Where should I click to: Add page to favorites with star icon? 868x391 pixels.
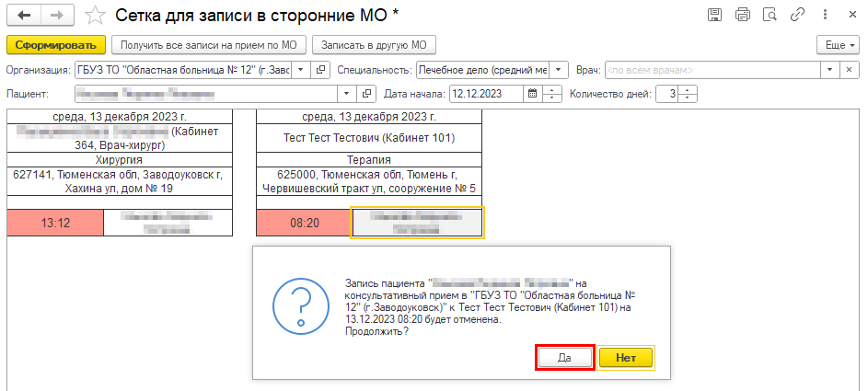94,15
